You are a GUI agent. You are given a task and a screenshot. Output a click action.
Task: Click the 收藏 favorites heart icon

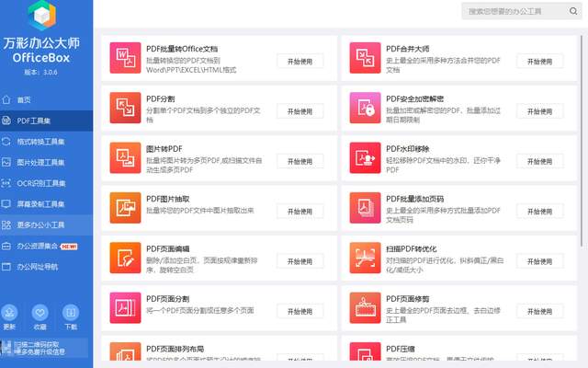click(x=40, y=313)
